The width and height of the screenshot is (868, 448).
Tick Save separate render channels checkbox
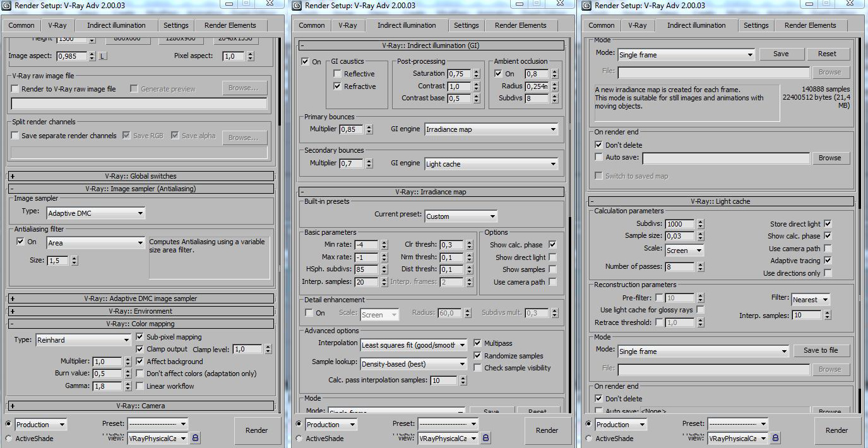coord(16,136)
